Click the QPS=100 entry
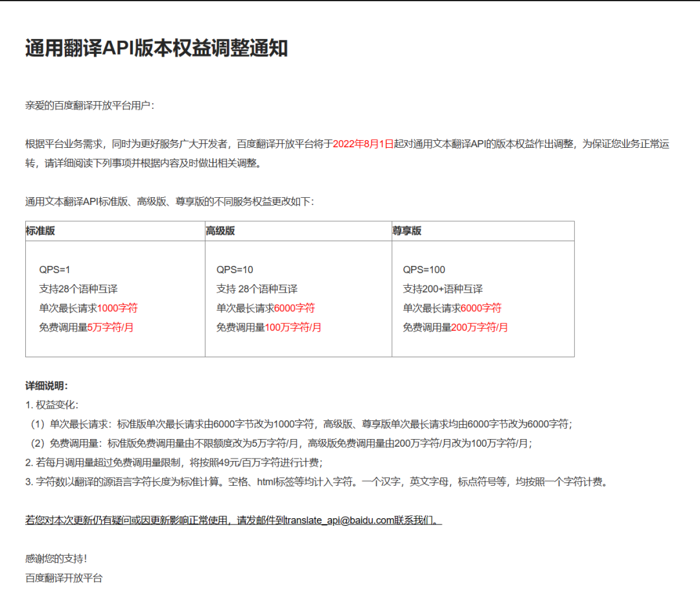 pos(424,270)
